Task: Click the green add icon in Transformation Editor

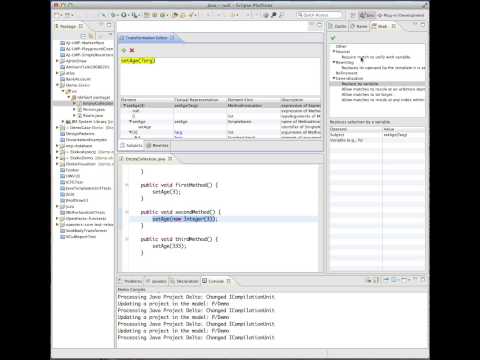Action: [x=124, y=50]
